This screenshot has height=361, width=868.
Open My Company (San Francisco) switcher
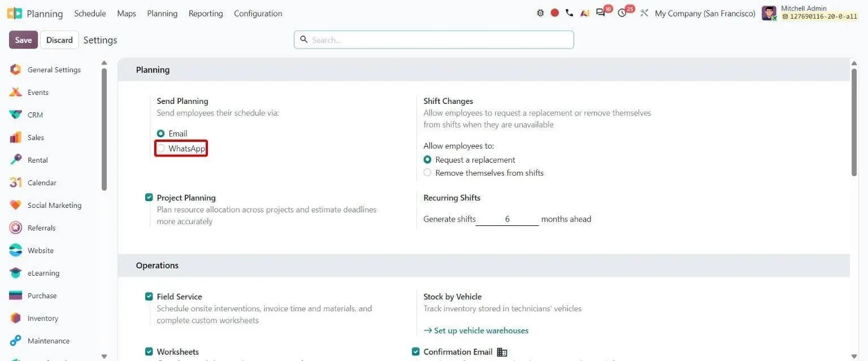tap(705, 14)
